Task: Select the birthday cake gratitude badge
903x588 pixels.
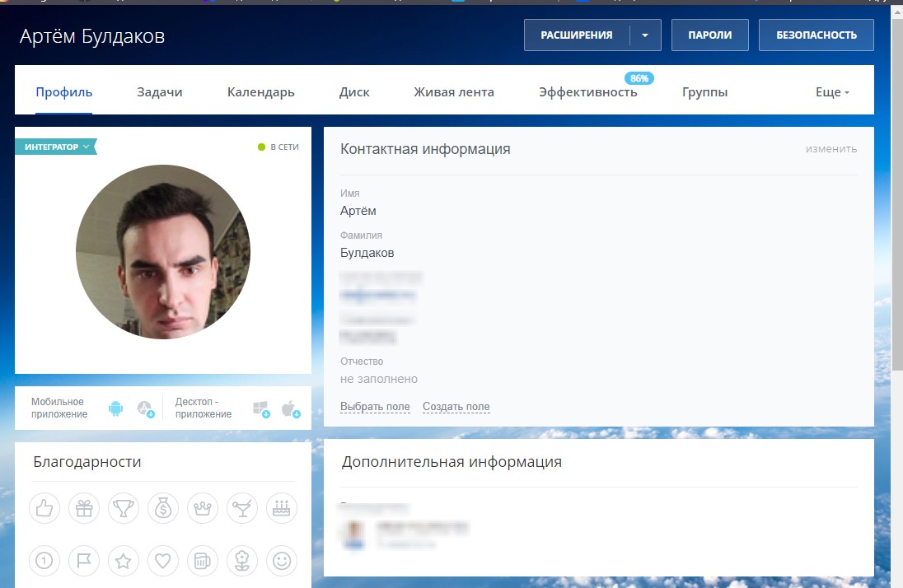Action: [x=282, y=508]
